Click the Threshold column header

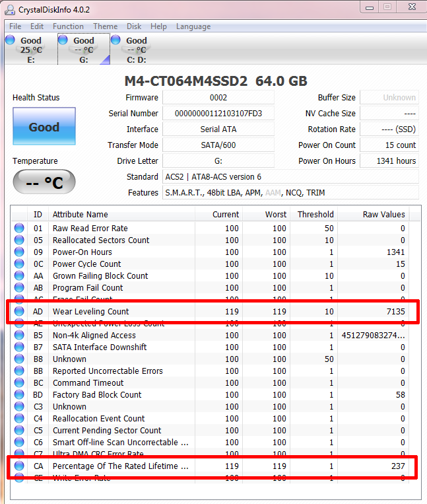pos(314,215)
